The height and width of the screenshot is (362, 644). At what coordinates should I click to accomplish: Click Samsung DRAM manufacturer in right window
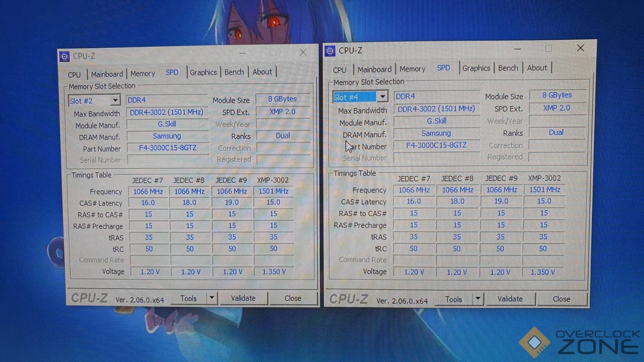click(436, 133)
